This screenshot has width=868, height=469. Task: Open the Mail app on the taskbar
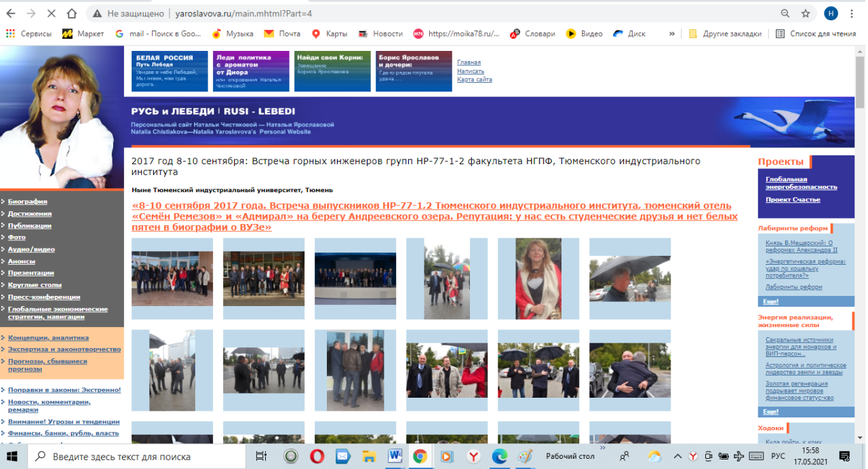click(342, 456)
